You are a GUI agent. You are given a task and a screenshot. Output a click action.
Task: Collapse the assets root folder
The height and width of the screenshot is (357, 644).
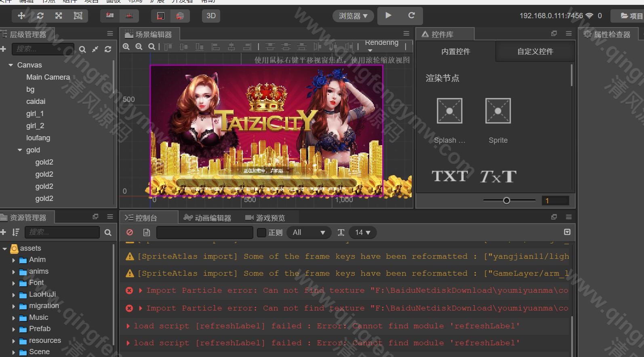(x=5, y=249)
